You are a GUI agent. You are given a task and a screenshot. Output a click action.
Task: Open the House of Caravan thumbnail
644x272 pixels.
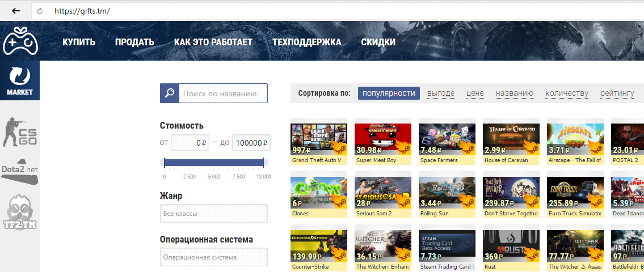(511, 139)
